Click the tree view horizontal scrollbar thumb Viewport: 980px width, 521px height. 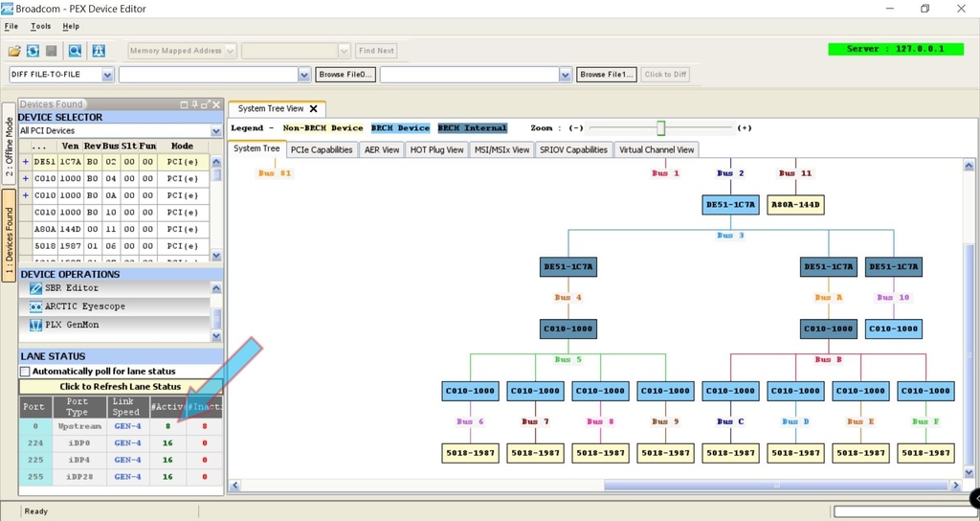click(x=775, y=486)
